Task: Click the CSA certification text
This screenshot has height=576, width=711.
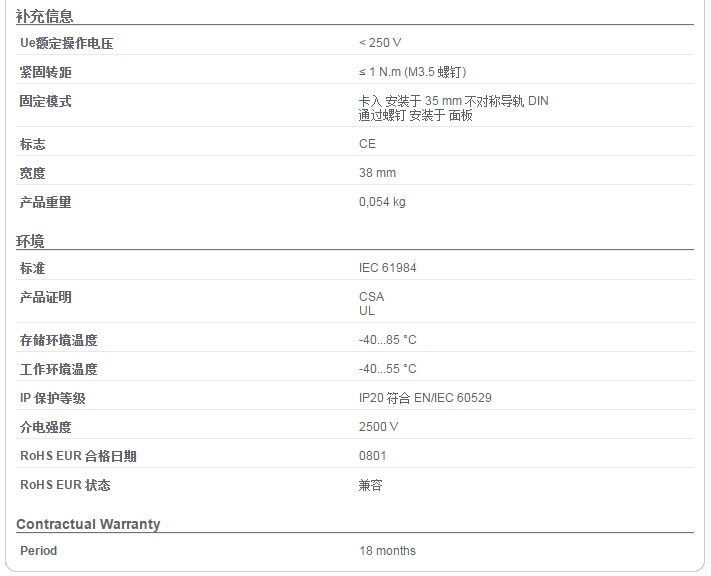Action: 371,297
